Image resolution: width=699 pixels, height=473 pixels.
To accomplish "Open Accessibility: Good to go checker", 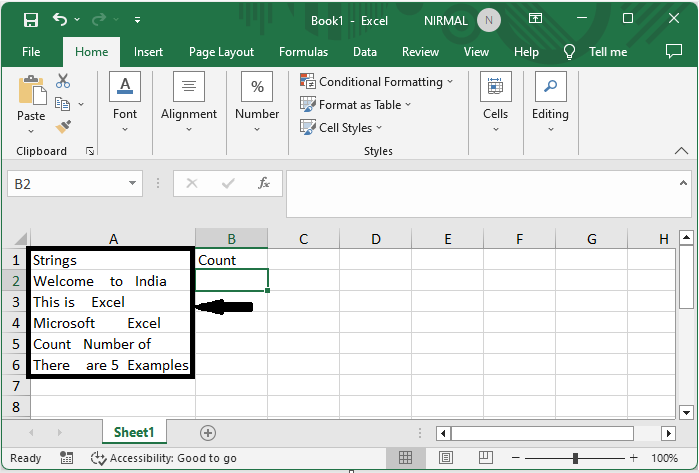I will tap(164, 458).
